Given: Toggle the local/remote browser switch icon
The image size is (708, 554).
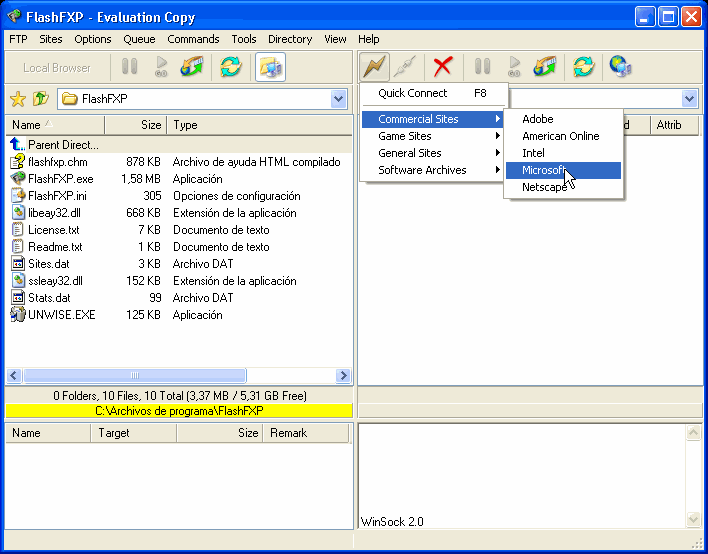Looking at the screenshot, I should 270,67.
